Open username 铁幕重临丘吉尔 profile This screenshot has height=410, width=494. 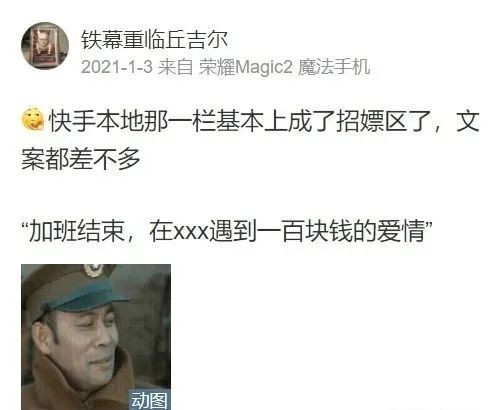pyautogui.click(x=155, y=40)
